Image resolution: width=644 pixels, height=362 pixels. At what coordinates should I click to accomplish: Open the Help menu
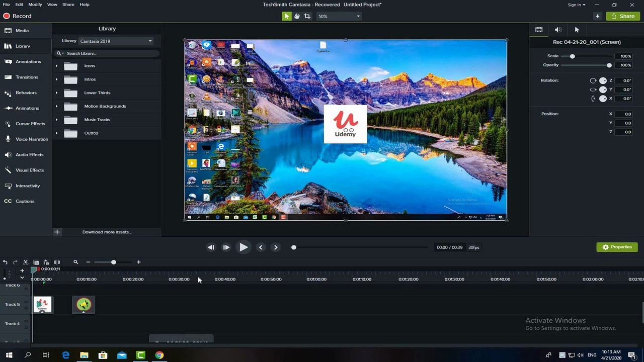pos(85,5)
